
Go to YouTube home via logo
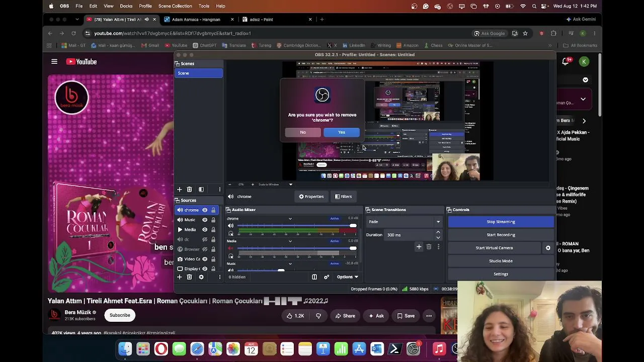[82, 62]
